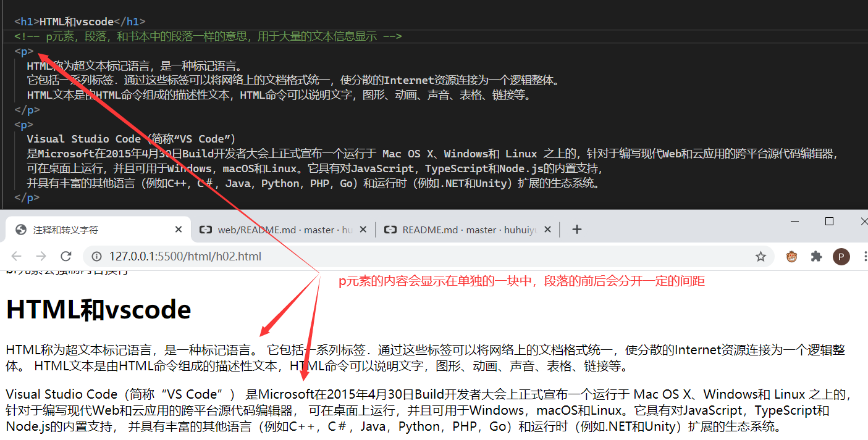Viewport: 868px width, 440px height.
Task: Open the profile avatar labeled P
Action: click(841, 257)
